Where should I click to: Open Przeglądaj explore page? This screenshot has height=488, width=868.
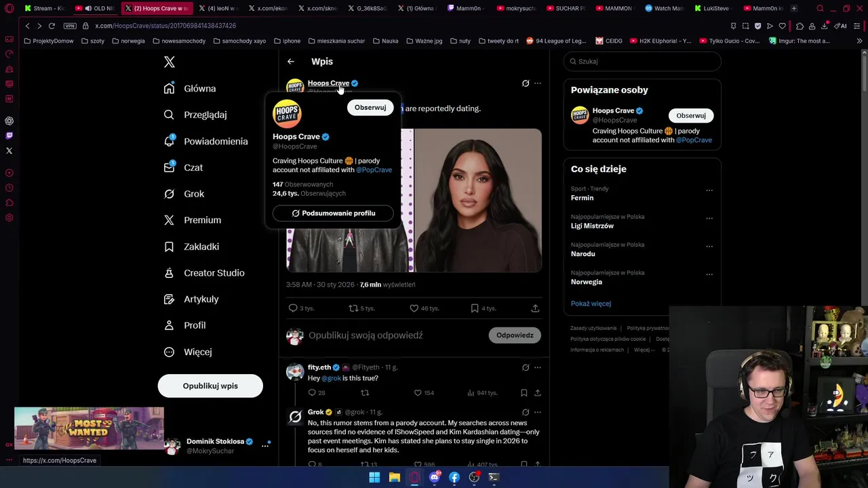(195, 115)
